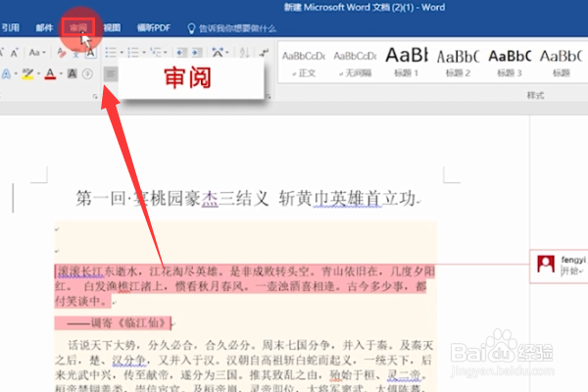Expand the Asian layout dropdown arrow

coord(227,53)
